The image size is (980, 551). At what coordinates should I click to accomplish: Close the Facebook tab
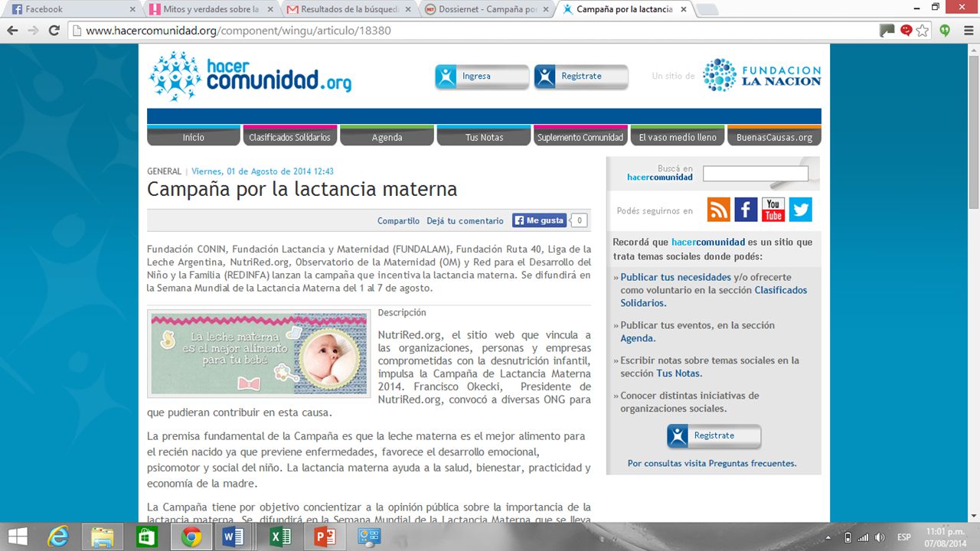[x=132, y=9]
